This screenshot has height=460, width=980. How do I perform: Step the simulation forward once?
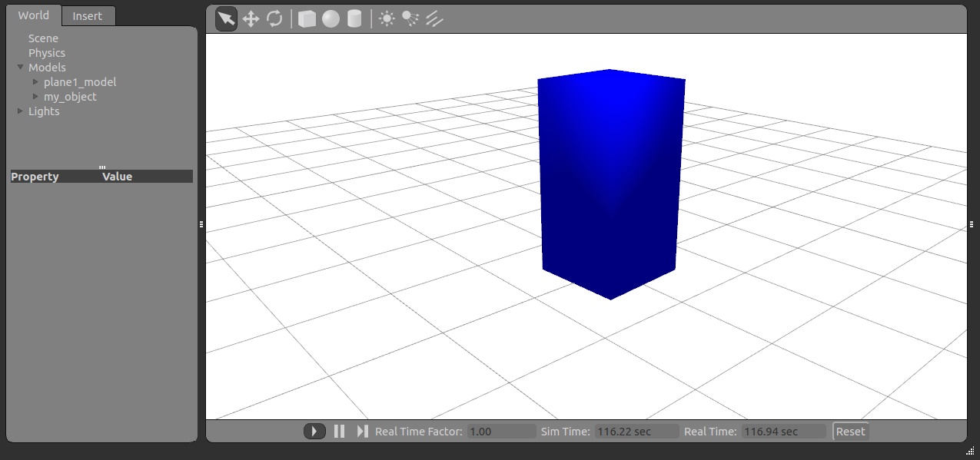click(363, 432)
